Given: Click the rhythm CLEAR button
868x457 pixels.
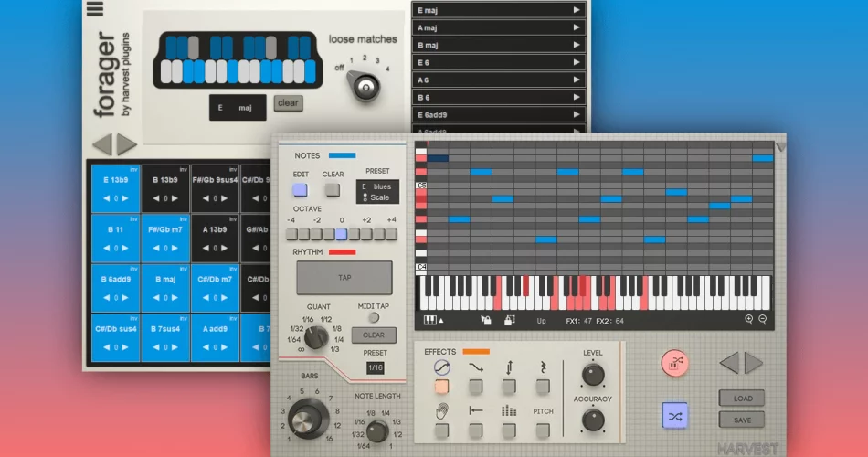Looking at the screenshot, I should click(x=374, y=335).
